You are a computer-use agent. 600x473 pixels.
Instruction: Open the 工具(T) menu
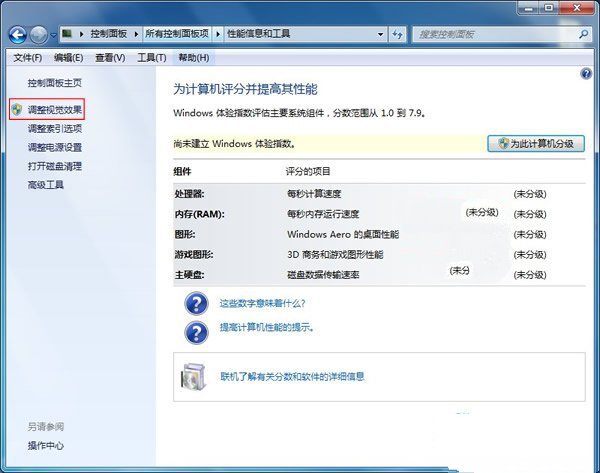pyautogui.click(x=152, y=58)
